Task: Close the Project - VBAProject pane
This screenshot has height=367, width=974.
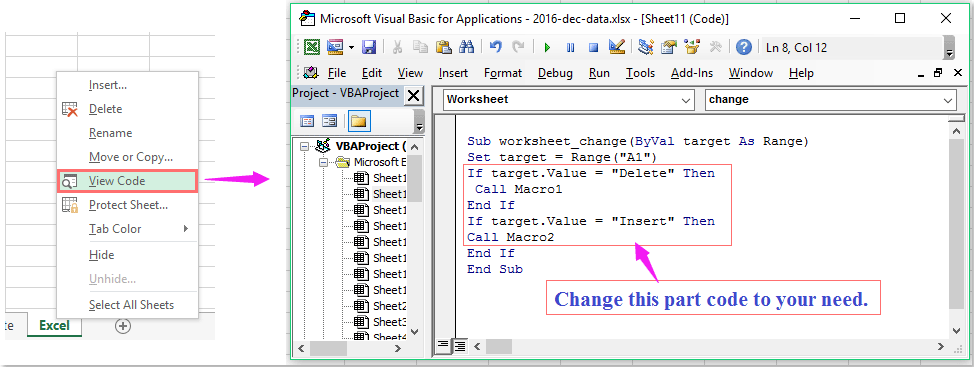Action: [x=413, y=96]
